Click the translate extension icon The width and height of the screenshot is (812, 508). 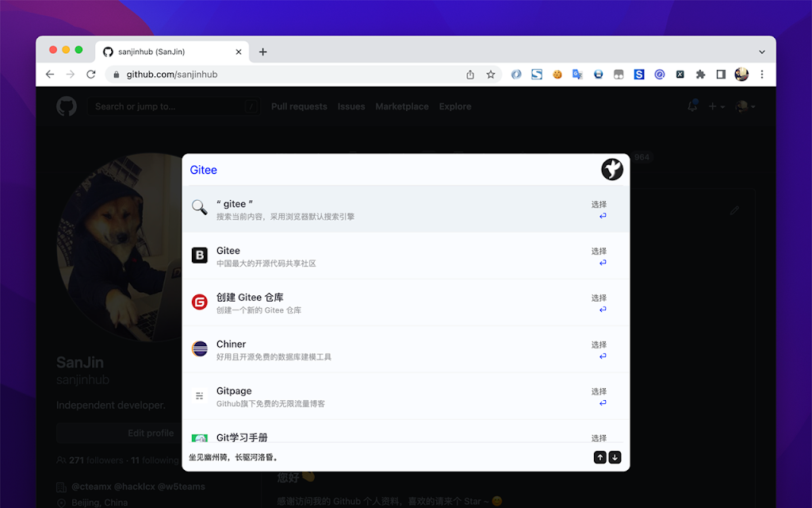[577, 75]
